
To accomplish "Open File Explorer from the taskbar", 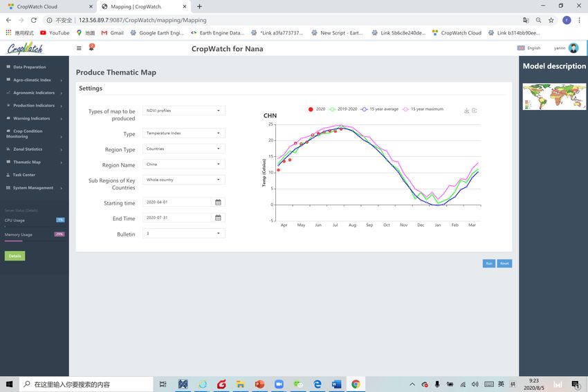I will [240, 384].
